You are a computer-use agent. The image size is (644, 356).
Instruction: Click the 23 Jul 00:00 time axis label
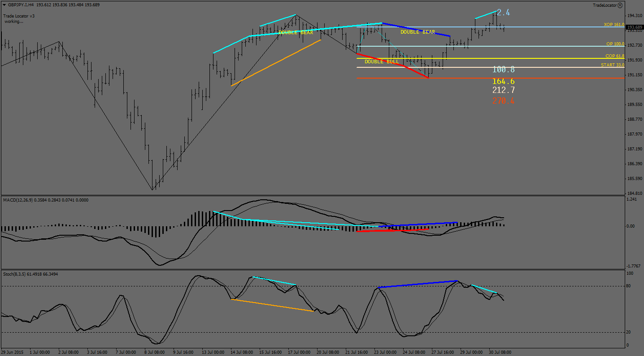click(x=385, y=352)
